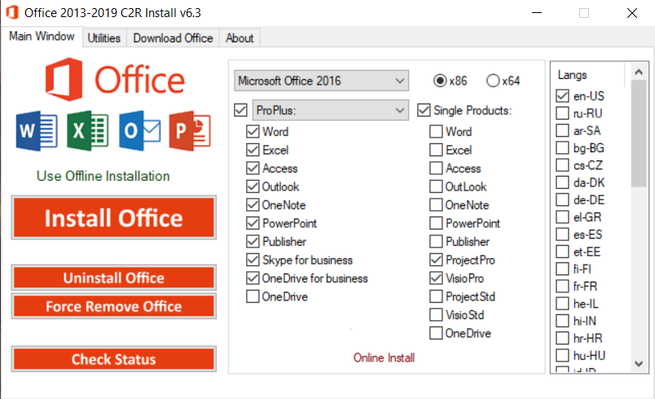Expand the ProPlus edition dropdown
Screen dimensions: 655x399
pos(330,110)
